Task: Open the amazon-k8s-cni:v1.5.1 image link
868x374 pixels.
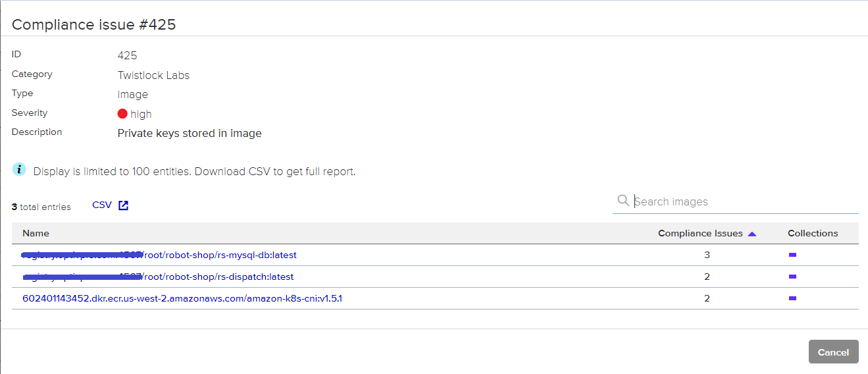Action: 182,298
